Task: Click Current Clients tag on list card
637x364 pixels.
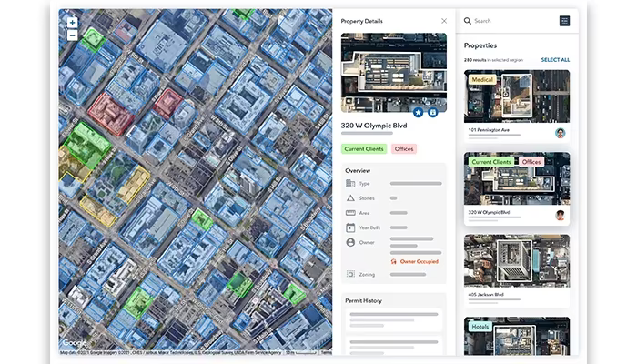Action: [x=491, y=162]
